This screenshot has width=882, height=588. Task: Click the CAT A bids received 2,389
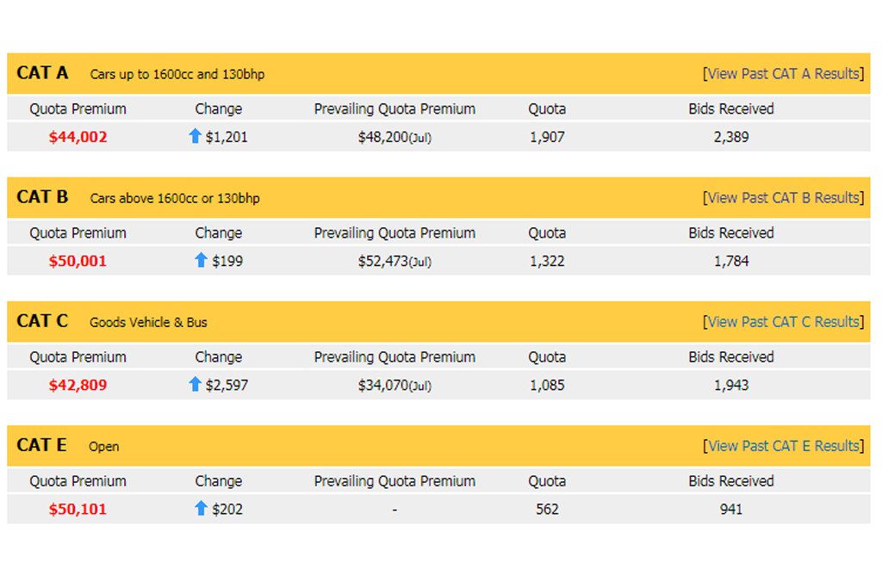(731, 137)
